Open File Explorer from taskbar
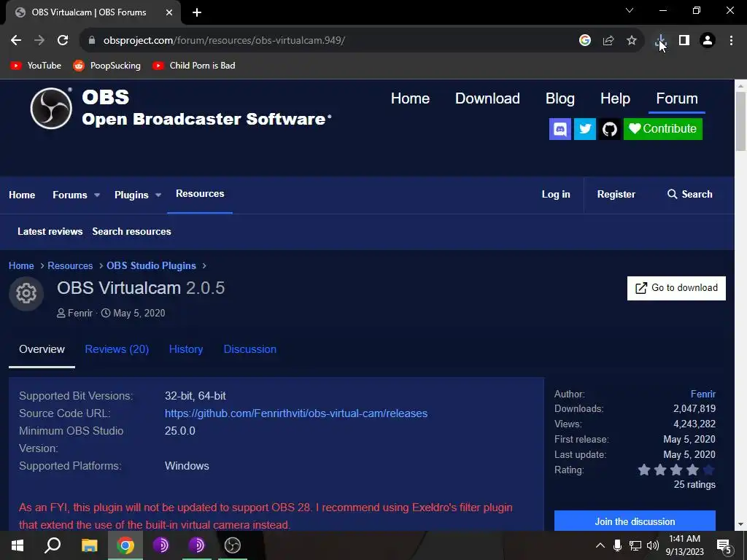 [x=89, y=545]
